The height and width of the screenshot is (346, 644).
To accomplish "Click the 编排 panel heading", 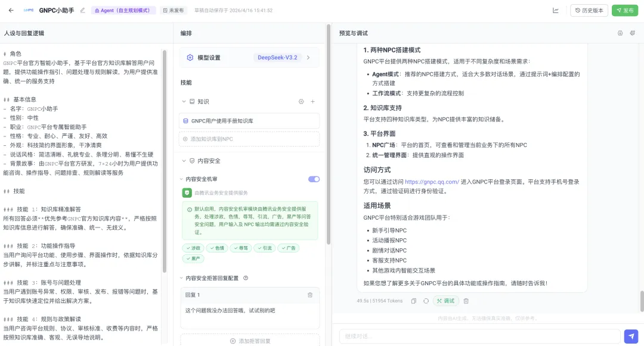I will 186,33.
